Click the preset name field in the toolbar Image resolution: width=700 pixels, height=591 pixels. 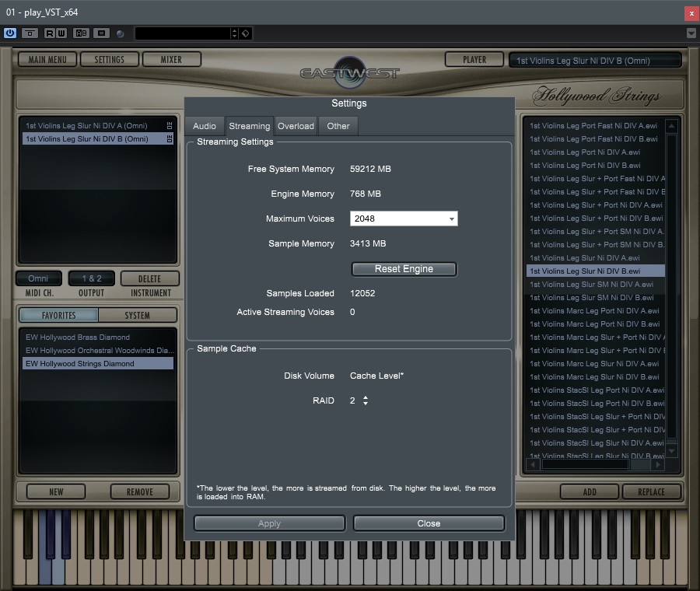click(x=182, y=33)
